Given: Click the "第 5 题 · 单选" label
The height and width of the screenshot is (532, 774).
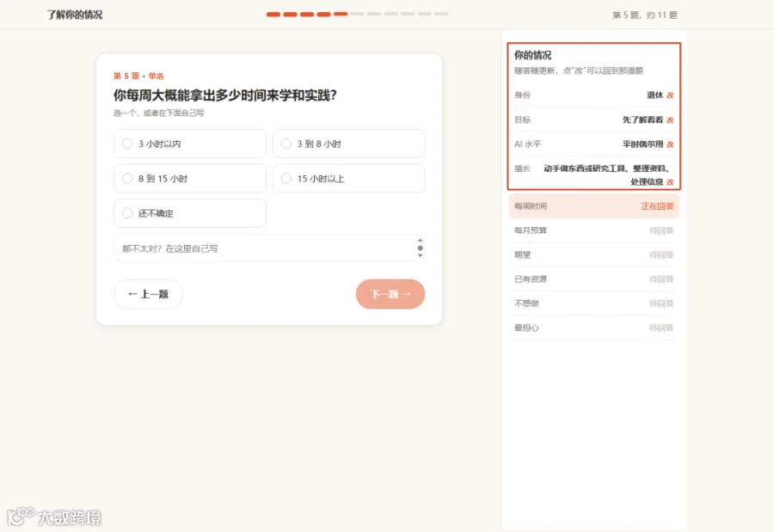Looking at the screenshot, I should coord(138,76).
